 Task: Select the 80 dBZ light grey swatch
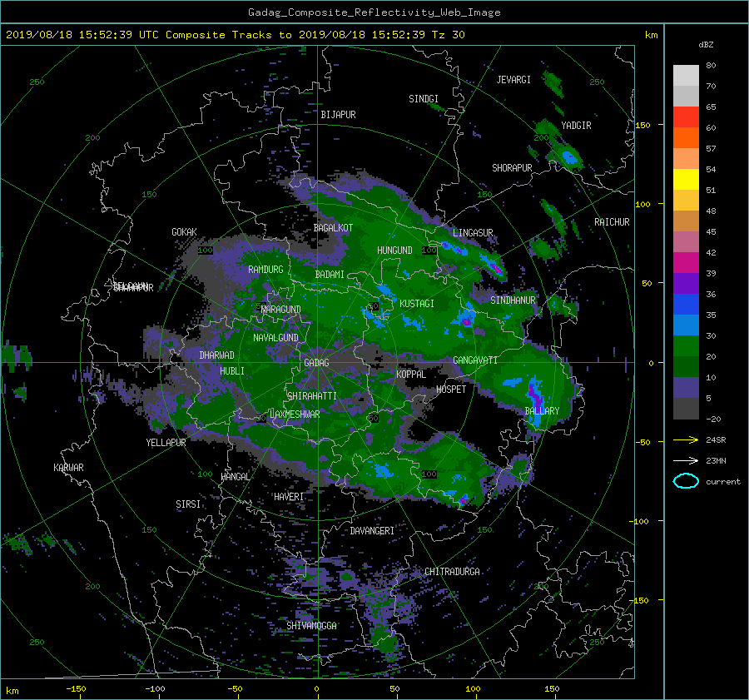(x=686, y=75)
